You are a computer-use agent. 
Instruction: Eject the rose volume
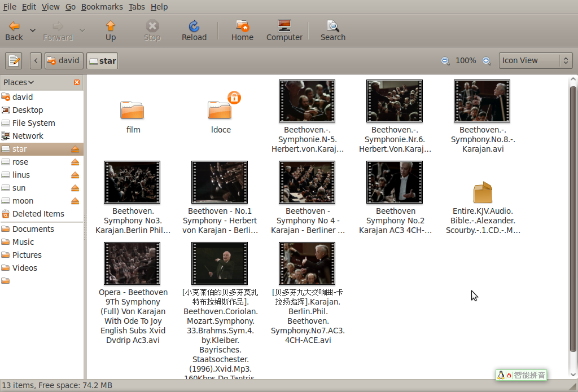click(75, 162)
